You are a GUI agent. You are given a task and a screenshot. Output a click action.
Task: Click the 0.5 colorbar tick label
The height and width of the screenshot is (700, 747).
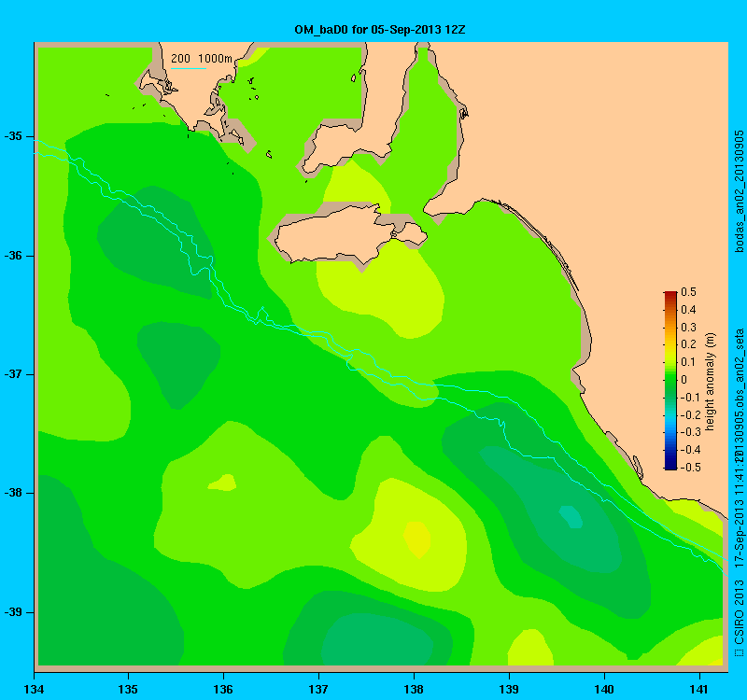click(688, 292)
